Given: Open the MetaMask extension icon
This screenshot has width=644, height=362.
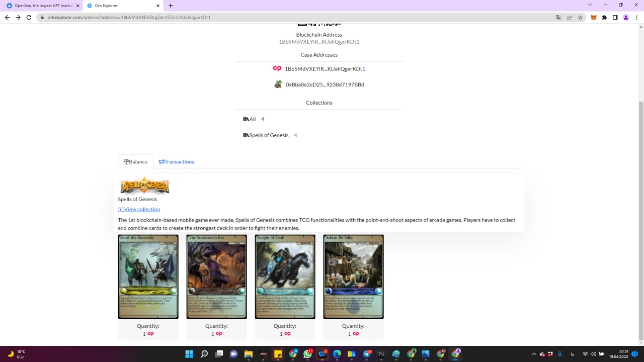Looking at the screenshot, I should 593,17.
